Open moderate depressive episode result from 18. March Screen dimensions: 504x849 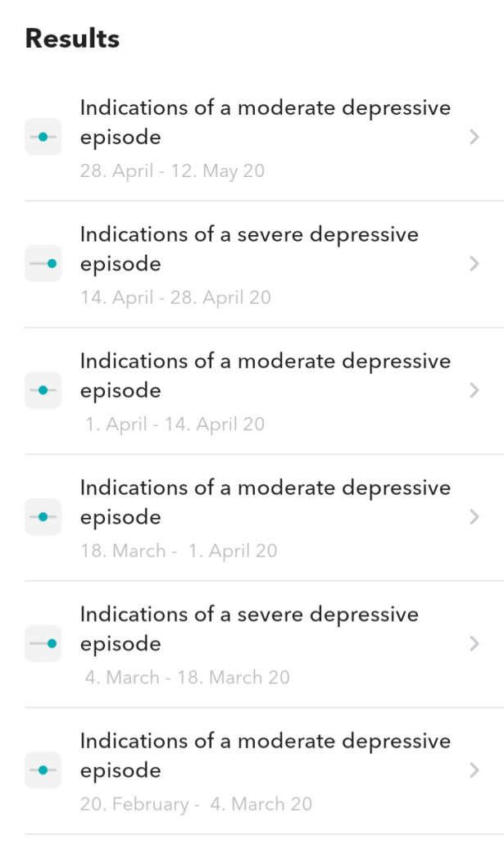coord(265,502)
